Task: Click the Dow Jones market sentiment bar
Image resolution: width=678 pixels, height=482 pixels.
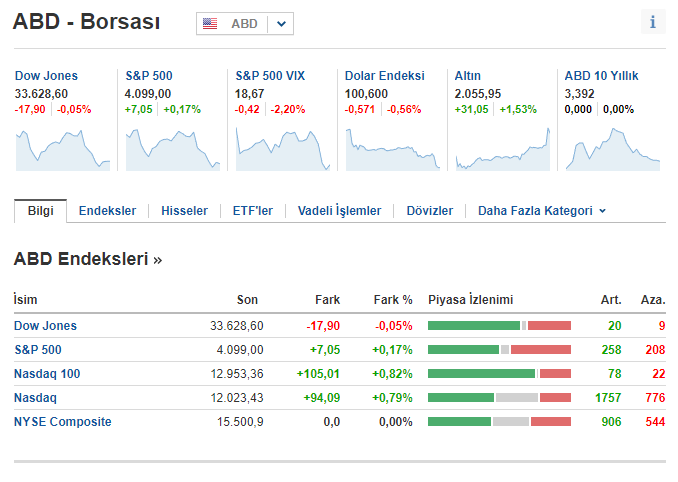Action: click(499, 326)
